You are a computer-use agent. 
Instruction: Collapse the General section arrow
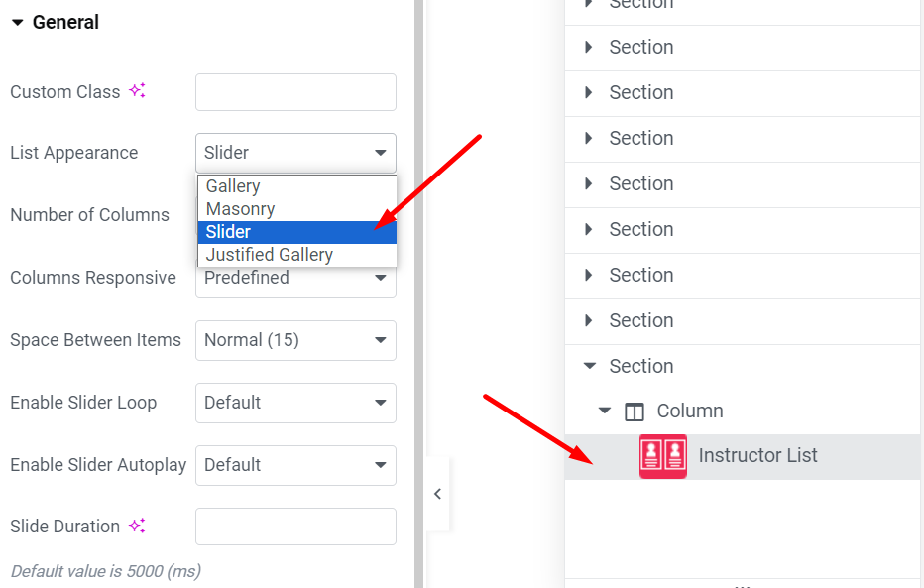coord(18,23)
